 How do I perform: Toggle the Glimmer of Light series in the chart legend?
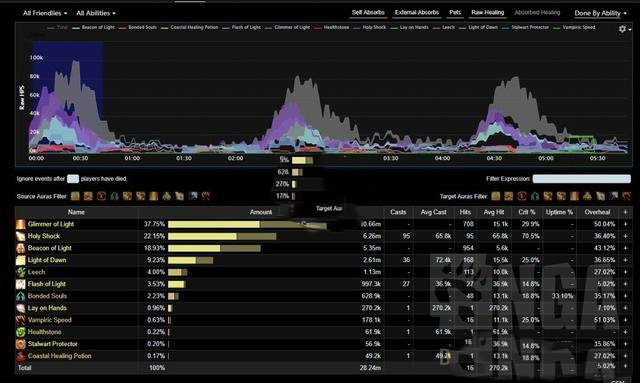288,27
